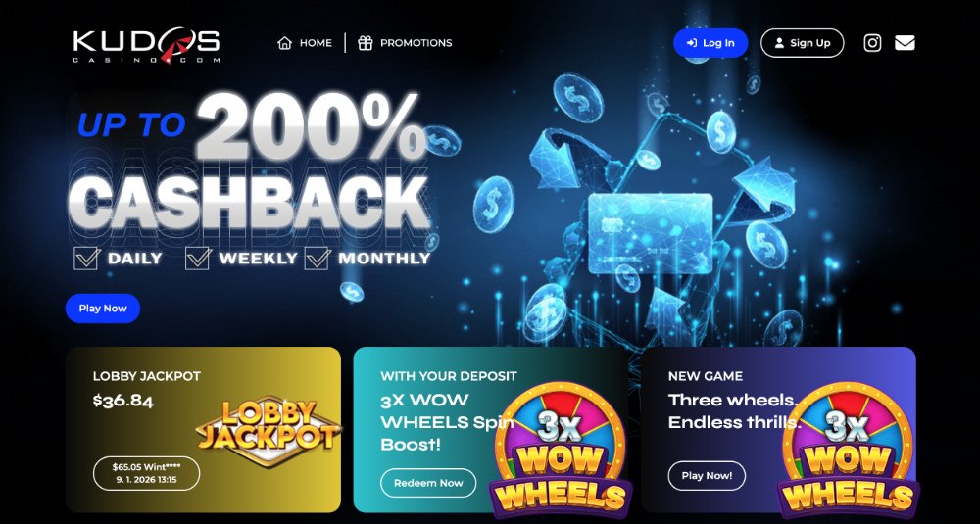The image size is (980, 524).
Task: Click the Sign Up button
Action: coord(803,43)
